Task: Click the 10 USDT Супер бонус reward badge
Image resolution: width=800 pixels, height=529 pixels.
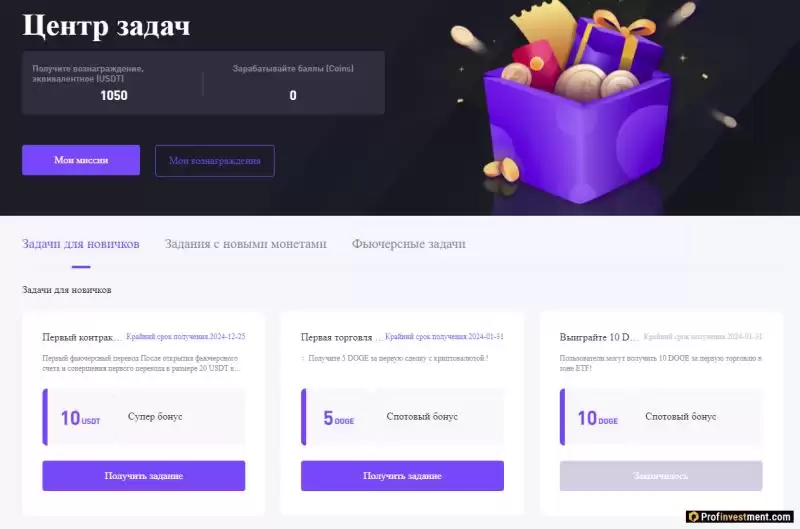Action: click(x=144, y=417)
